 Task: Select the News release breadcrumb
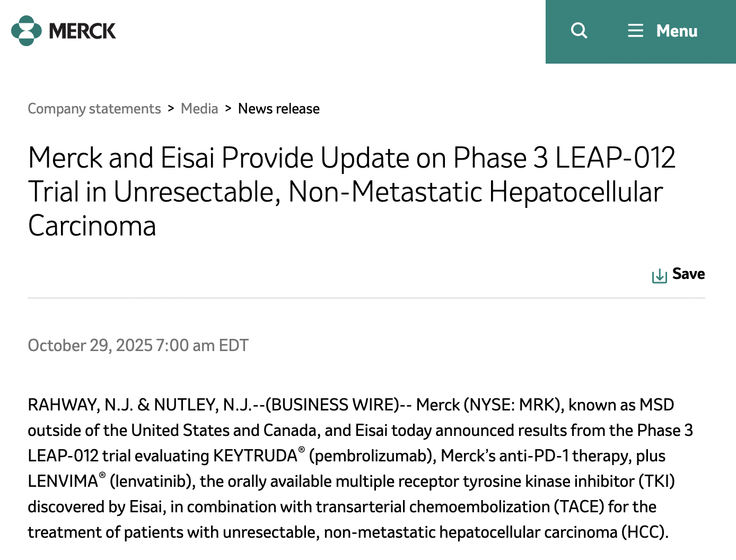pyautogui.click(x=279, y=109)
